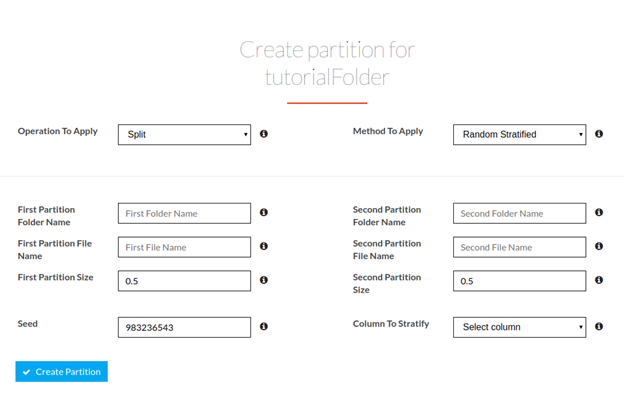
Task: Show info for First Partition Size
Action: coord(263,280)
